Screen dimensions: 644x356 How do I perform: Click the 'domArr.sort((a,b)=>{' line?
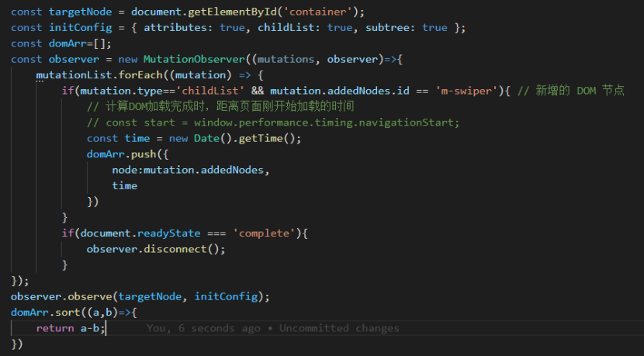pyautogui.click(x=74, y=313)
